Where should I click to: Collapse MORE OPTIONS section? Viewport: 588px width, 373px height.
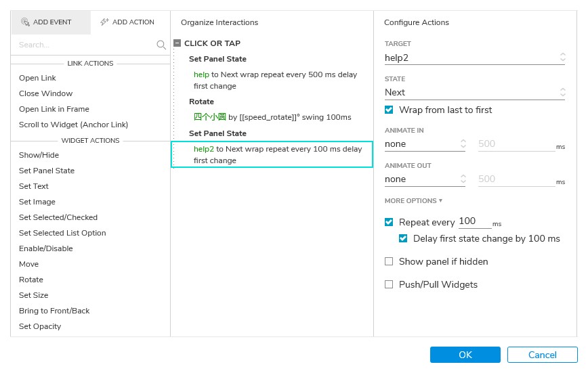[414, 201]
